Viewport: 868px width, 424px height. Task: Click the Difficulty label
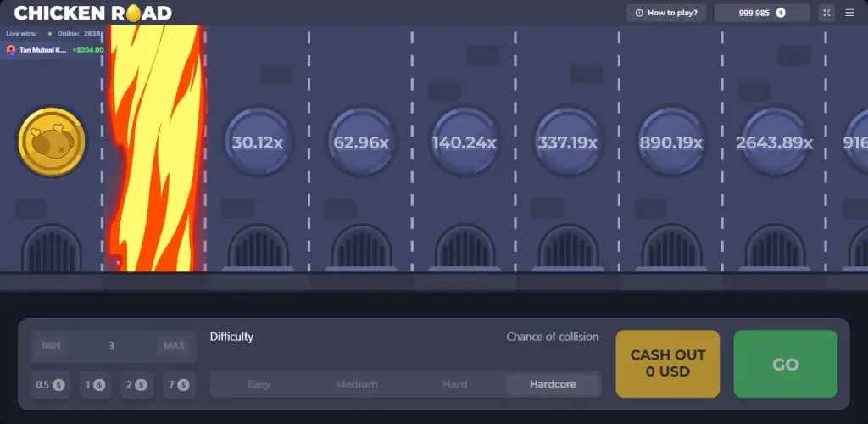[x=231, y=337]
